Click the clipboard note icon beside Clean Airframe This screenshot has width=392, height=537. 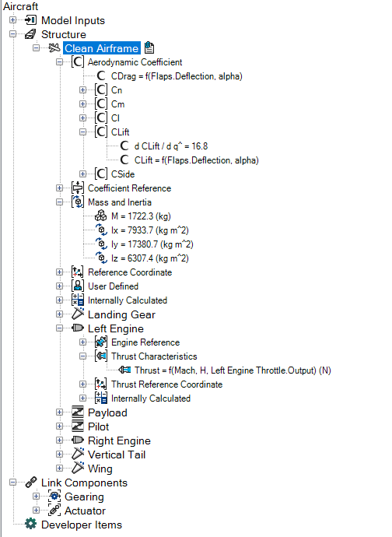pos(149,47)
